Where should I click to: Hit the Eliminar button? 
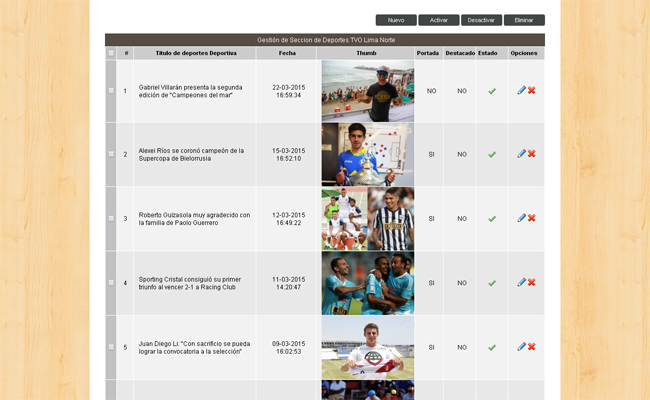click(x=524, y=20)
